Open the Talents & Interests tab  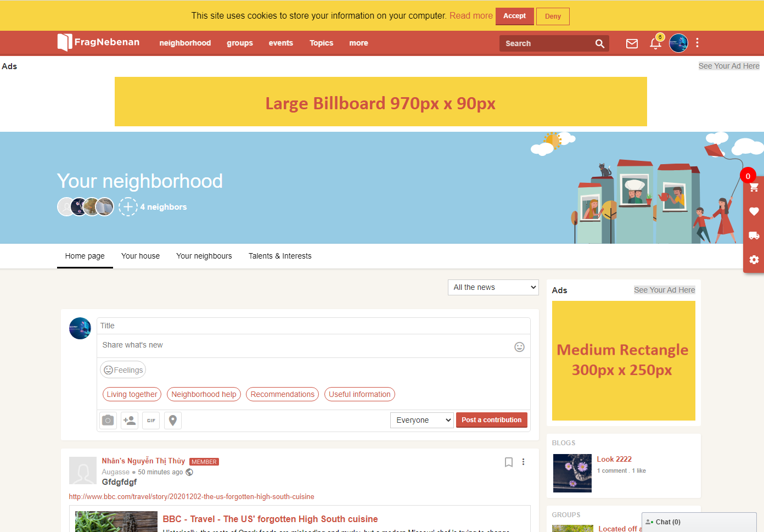pyautogui.click(x=280, y=256)
